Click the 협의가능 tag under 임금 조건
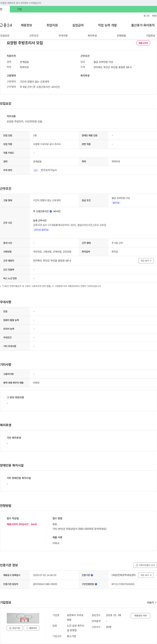Image resolution: width=157 pixels, height=644 pixels. [x=116, y=203]
